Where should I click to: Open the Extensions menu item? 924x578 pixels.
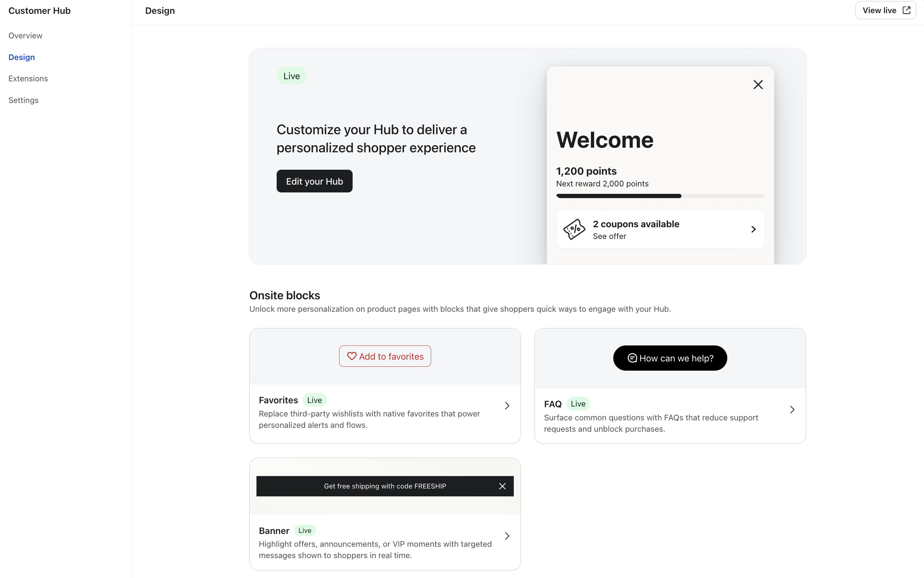point(28,79)
